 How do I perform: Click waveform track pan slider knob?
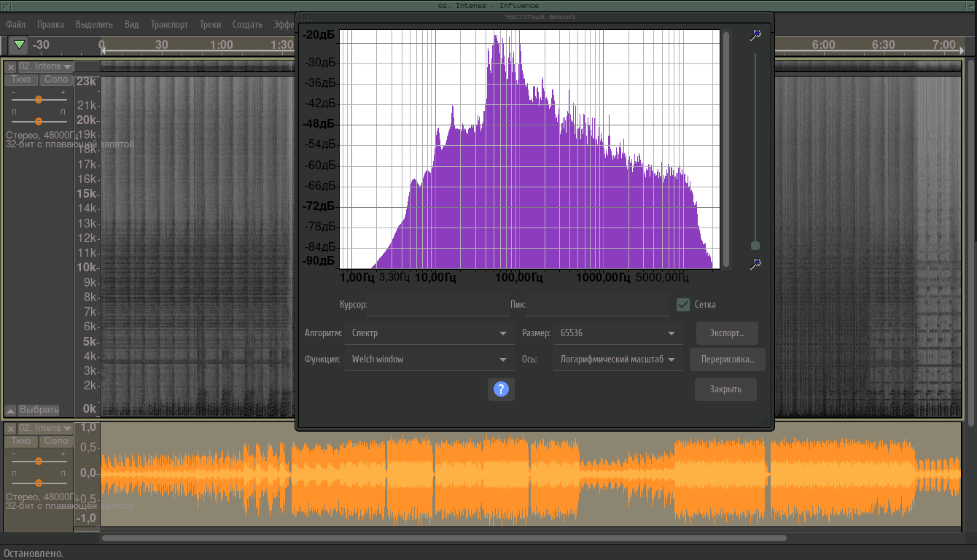pos(39,483)
